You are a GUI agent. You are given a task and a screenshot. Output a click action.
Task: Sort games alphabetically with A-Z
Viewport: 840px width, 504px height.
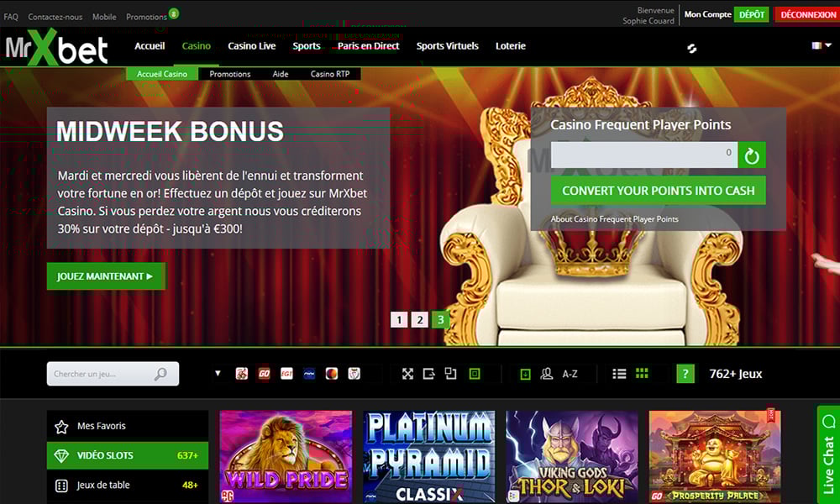tap(570, 374)
